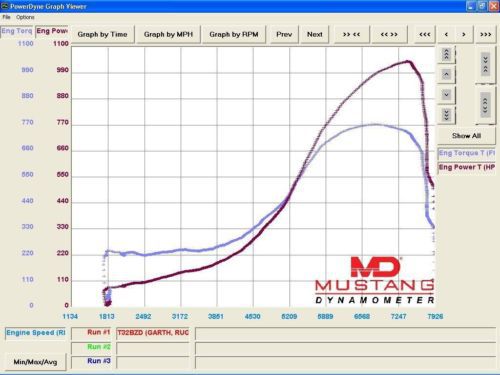Click the single '>' step right button
Screen dimensions: 500x375
464,34
